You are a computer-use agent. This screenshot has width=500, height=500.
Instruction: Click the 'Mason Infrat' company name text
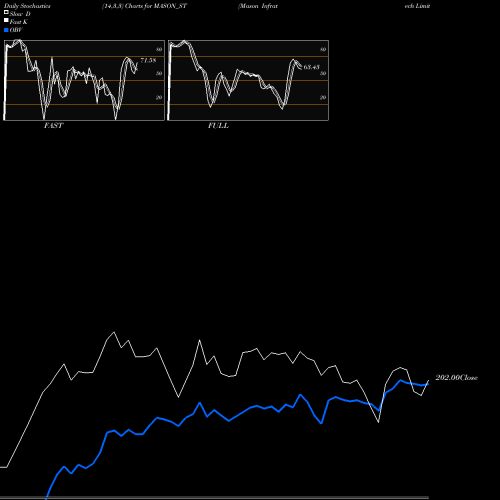coord(258,6)
